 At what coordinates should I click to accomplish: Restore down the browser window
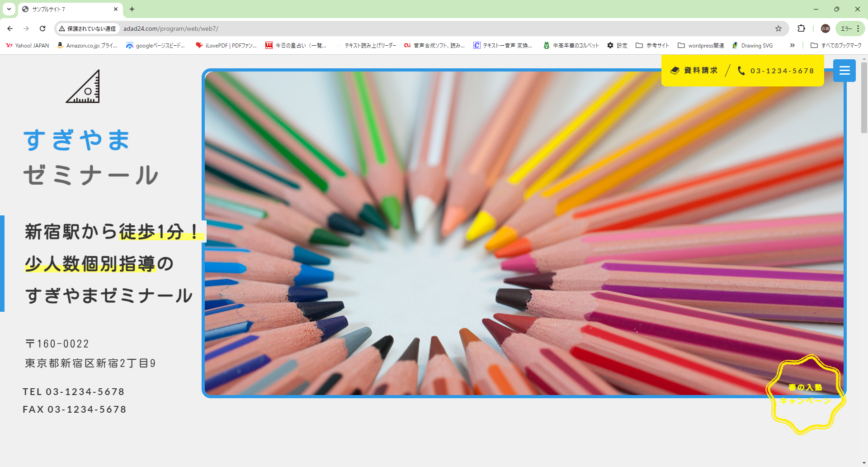837,9
